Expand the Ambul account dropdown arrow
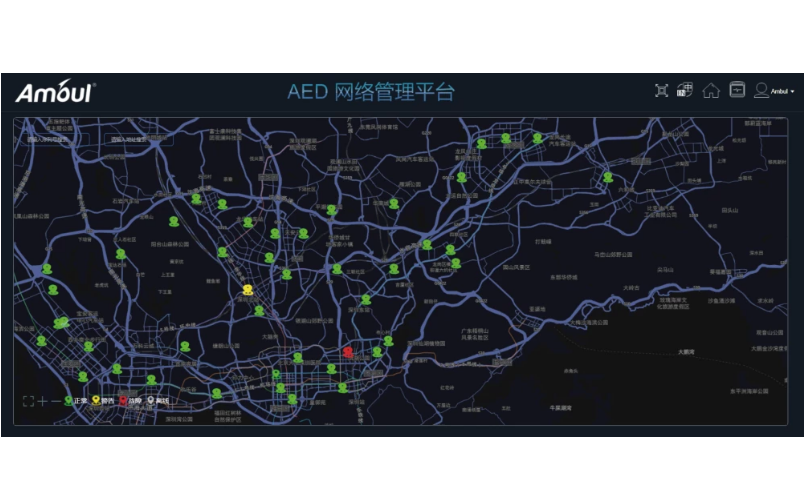Image resolution: width=805 pixels, height=500 pixels. 793,92
